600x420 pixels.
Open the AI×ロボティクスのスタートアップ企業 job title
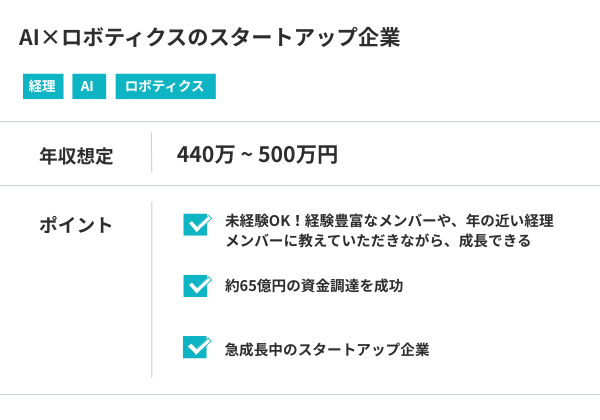pos(209,38)
